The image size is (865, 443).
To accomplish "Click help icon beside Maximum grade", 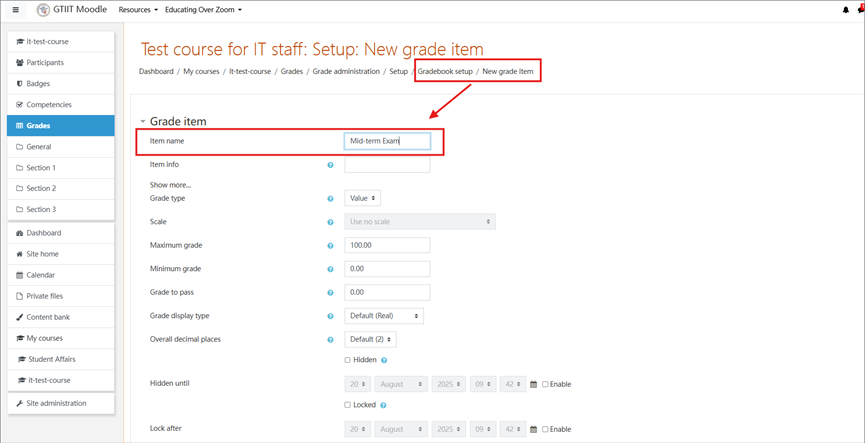I will pos(330,245).
